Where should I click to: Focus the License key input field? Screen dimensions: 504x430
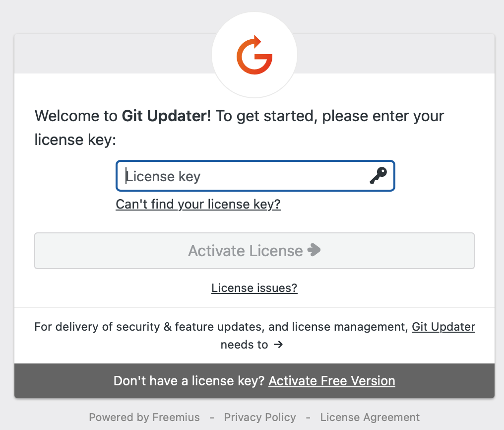pos(255,176)
